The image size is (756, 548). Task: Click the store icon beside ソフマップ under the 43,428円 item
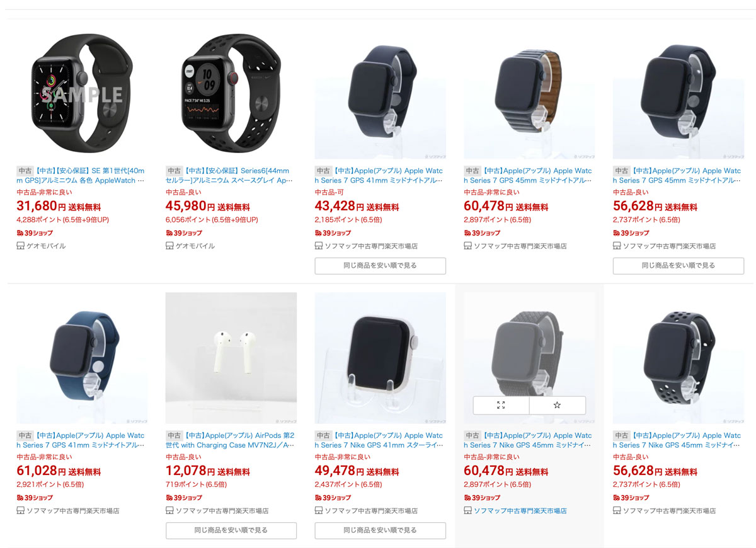[x=319, y=246]
